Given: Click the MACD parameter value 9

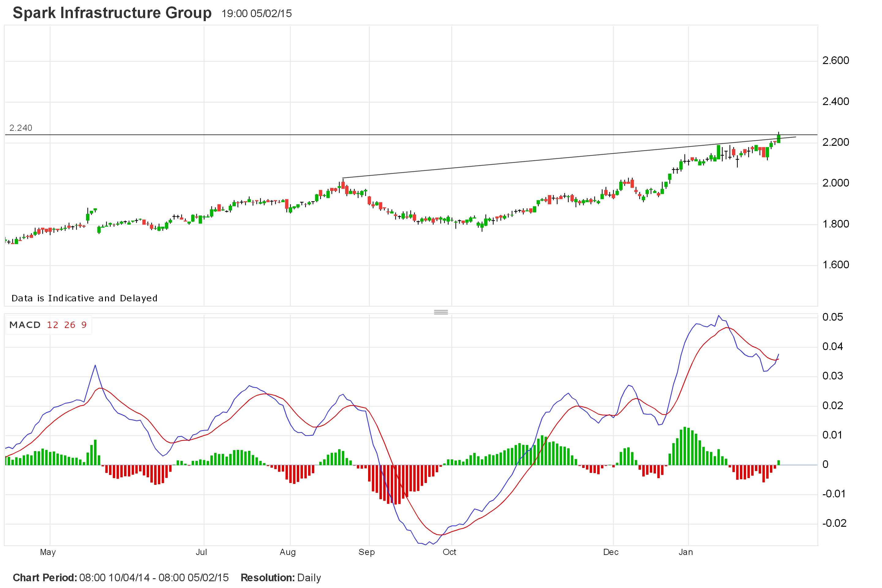Looking at the screenshot, I should [x=84, y=325].
